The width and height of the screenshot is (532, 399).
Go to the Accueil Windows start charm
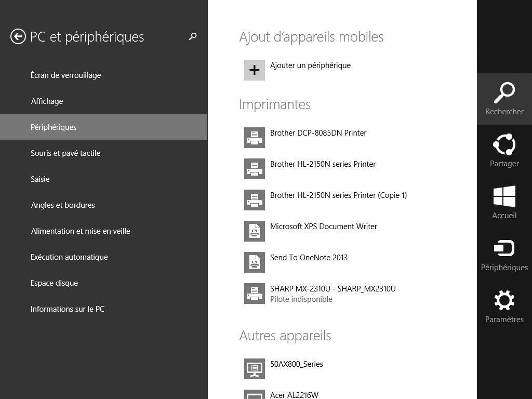(x=504, y=203)
